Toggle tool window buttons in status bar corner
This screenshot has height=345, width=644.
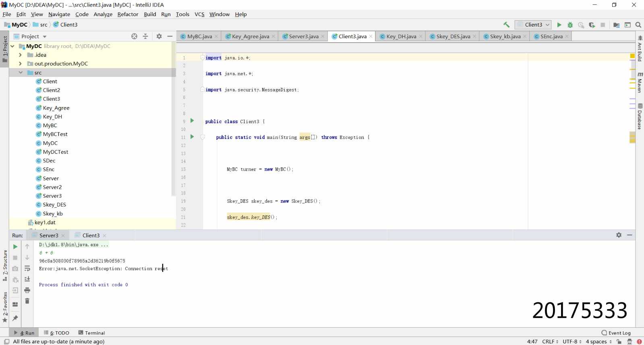(x=6, y=341)
